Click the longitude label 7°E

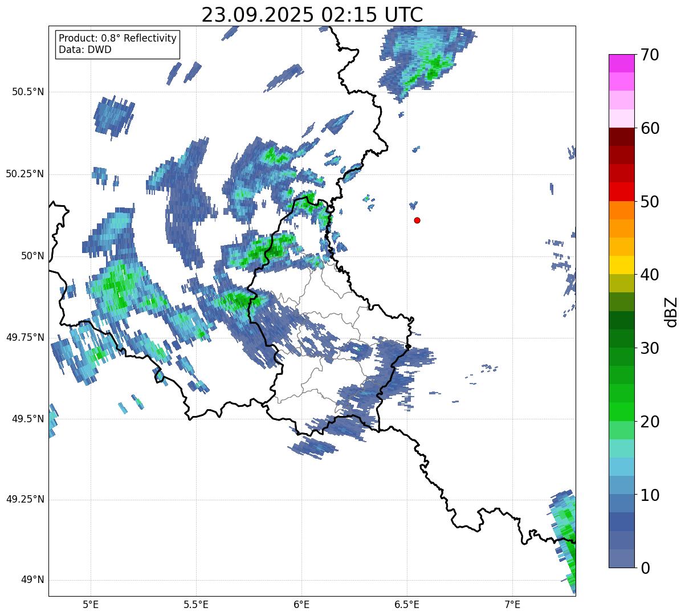[512, 604]
